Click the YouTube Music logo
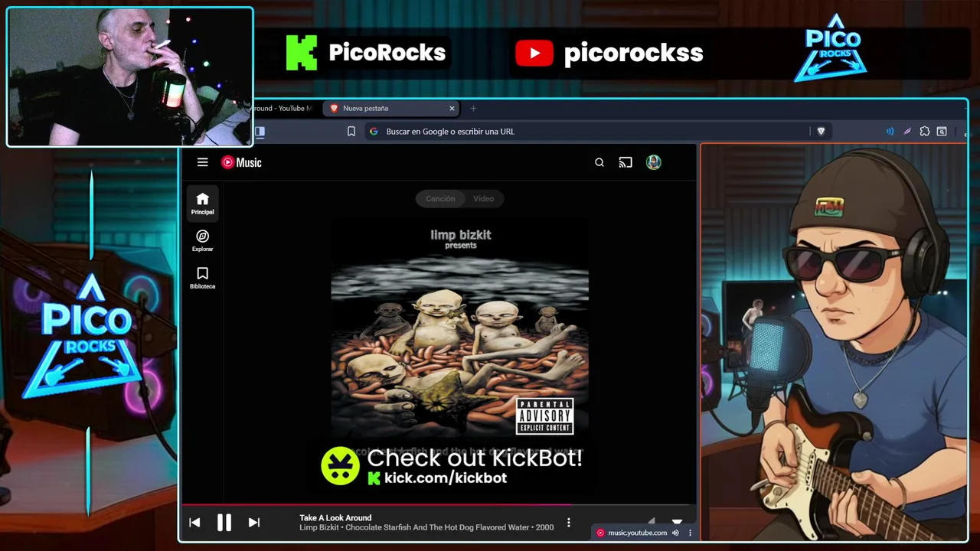This screenshot has height=551, width=980. 241,162
